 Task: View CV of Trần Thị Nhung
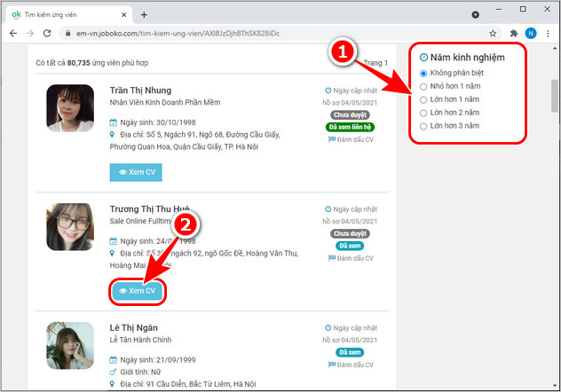136,172
